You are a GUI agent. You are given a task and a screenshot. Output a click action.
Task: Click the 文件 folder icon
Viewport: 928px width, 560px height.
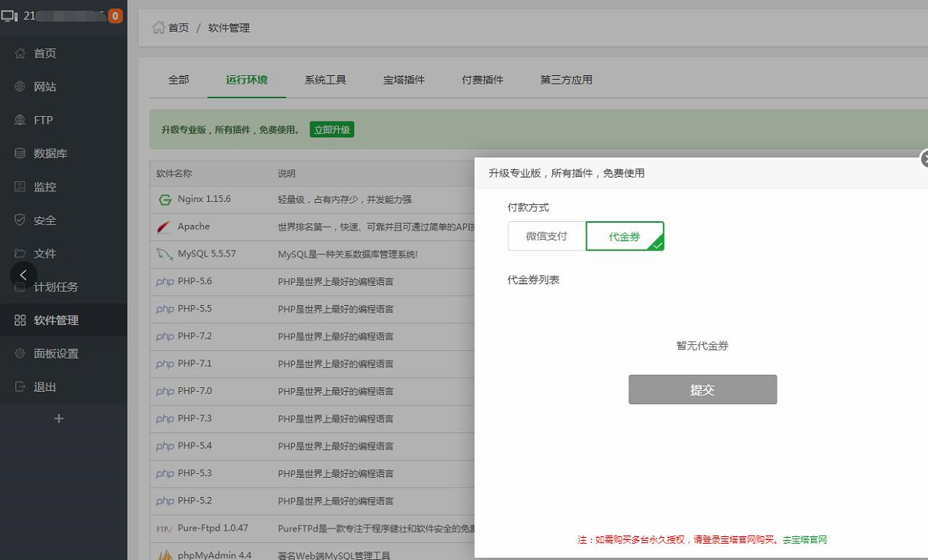click(20, 253)
